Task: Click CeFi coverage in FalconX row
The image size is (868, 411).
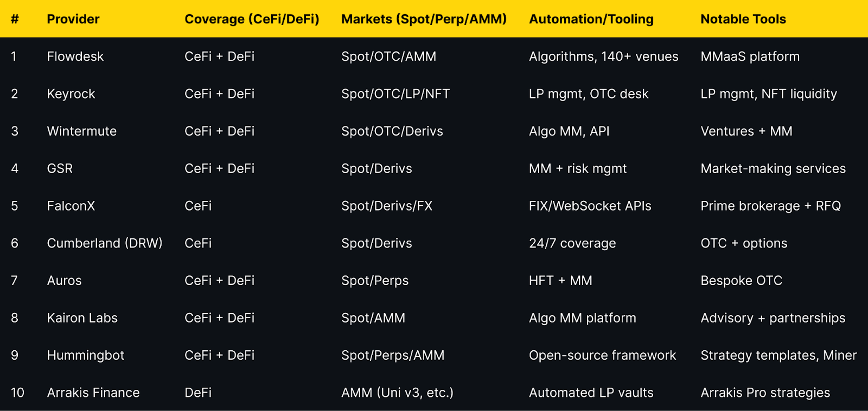Action: click(198, 206)
